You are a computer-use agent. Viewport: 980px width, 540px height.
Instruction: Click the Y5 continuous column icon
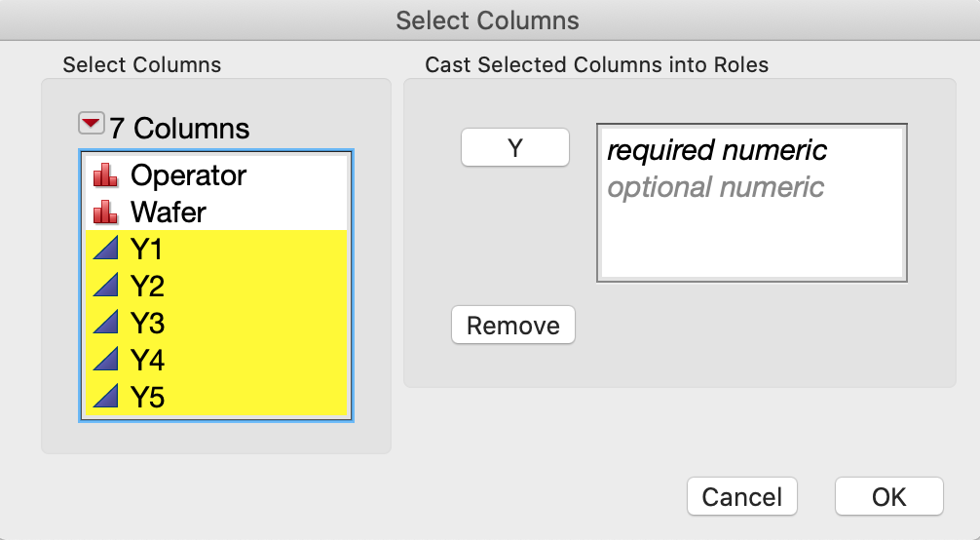pyautogui.click(x=104, y=397)
